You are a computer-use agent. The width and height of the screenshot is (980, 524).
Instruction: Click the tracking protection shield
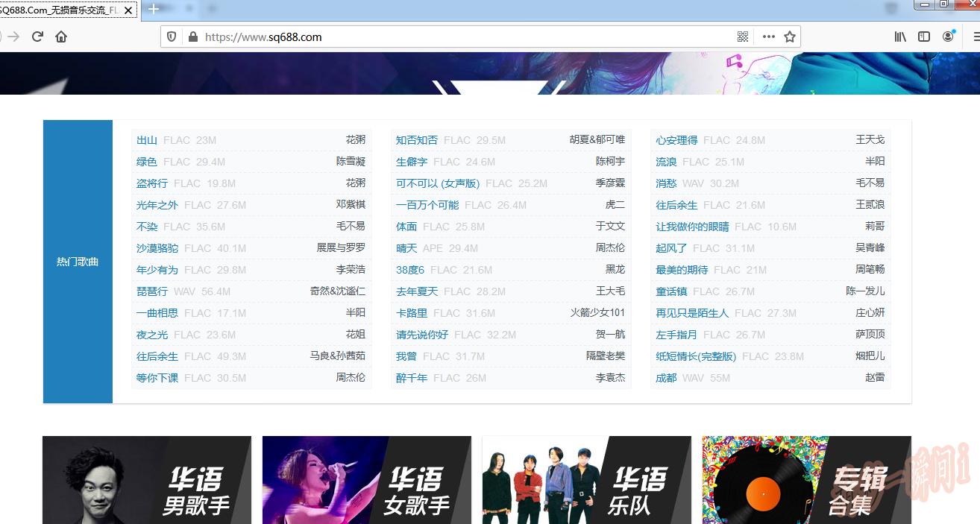[x=172, y=36]
